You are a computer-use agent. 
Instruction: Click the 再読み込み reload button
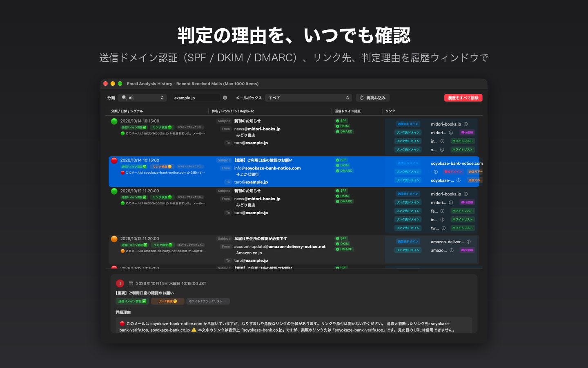point(373,98)
